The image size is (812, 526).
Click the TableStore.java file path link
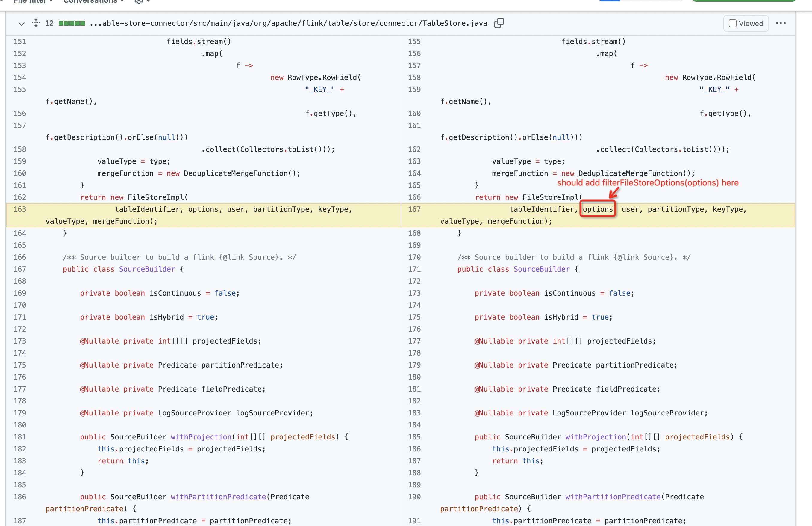pos(288,23)
